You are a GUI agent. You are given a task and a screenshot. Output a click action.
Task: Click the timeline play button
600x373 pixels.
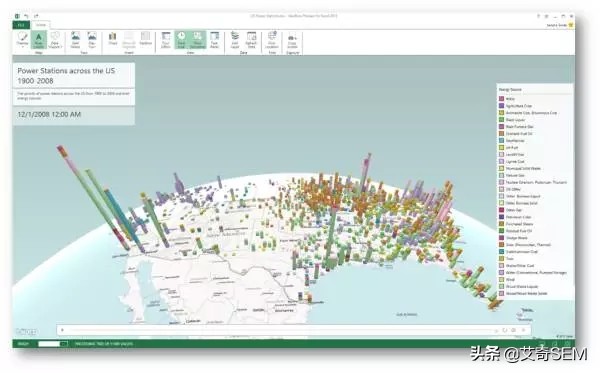pyautogui.click(x=62, y=330)
